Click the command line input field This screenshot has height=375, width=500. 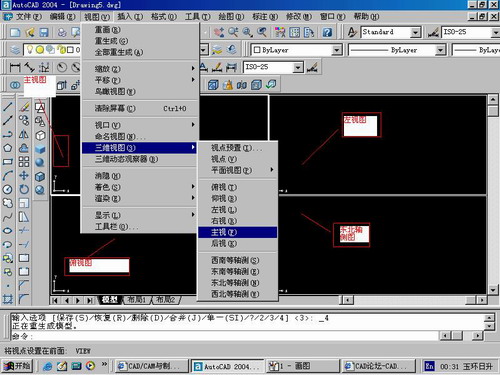tap(223, 336)
